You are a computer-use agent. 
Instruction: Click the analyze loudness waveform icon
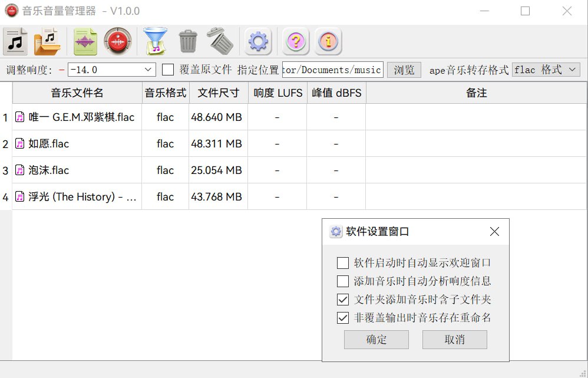click(85, 41)
